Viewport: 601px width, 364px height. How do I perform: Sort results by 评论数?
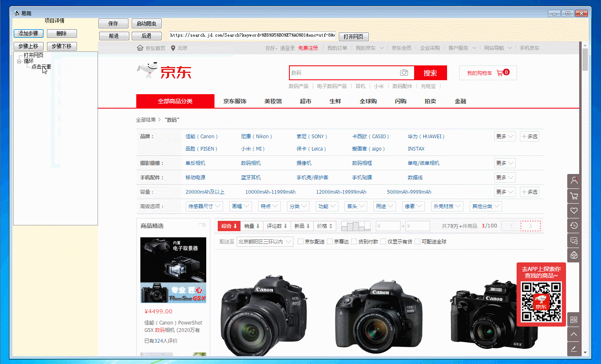pos(277,226)
